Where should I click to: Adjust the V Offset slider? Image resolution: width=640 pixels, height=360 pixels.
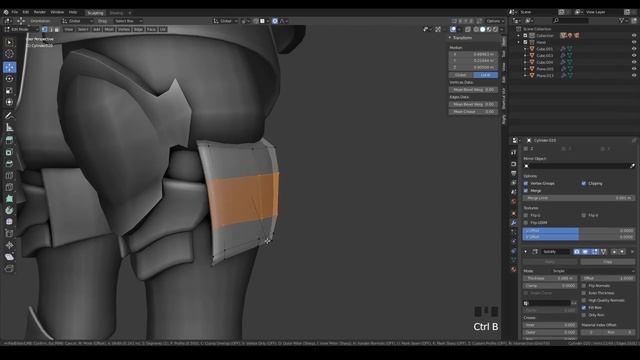point(579,237)
